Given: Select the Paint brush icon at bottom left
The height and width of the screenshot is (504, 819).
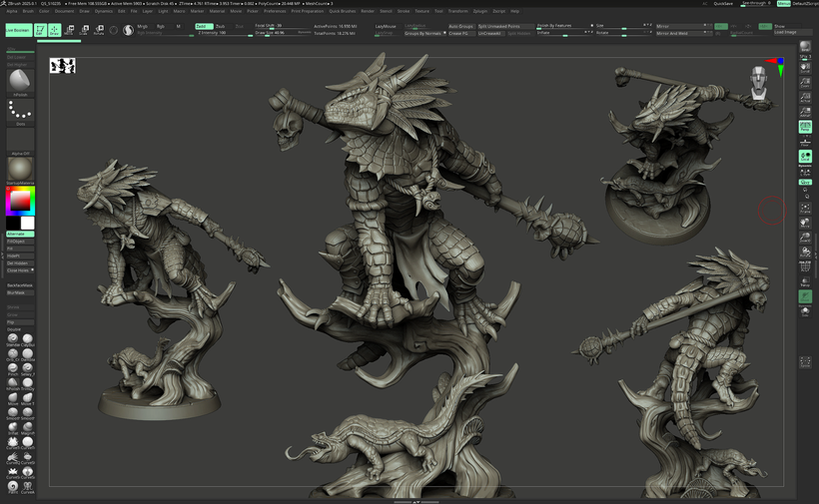Looking at the screenshot, I should (13, 487).
